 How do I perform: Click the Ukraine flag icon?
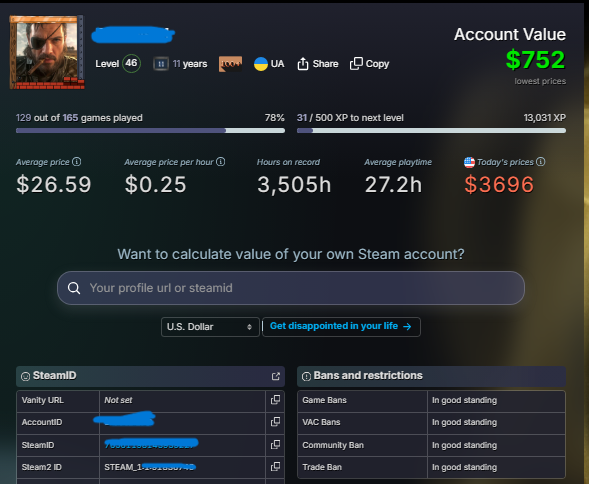261,64
